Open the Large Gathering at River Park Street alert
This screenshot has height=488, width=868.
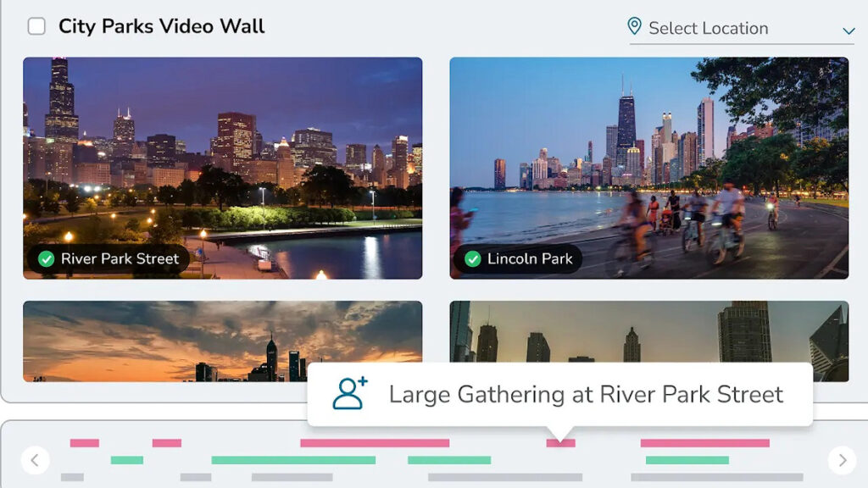click(560, 395)
